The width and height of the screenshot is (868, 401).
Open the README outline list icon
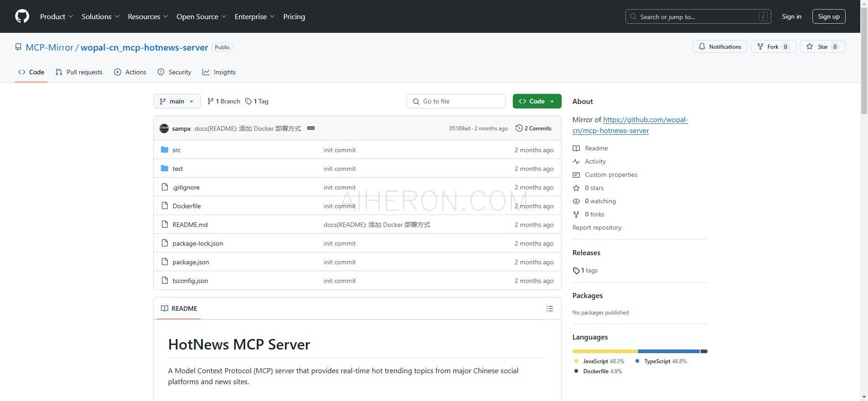tap(550, 308)
